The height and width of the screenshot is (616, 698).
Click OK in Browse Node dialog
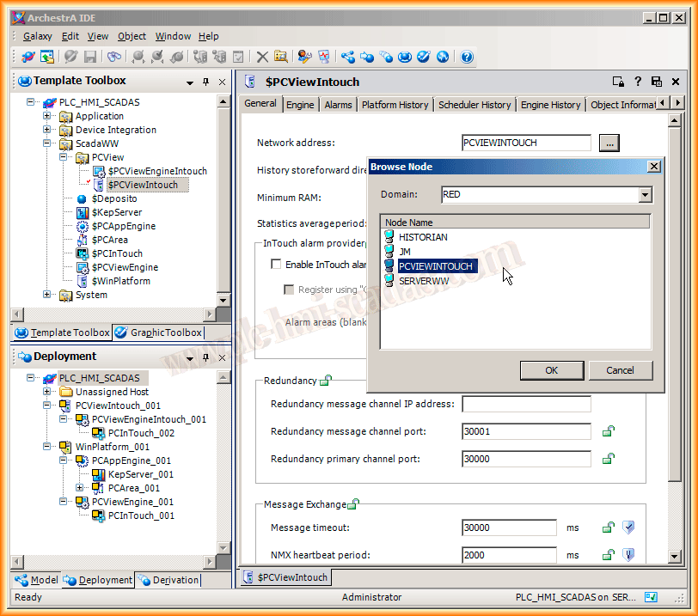551,370
